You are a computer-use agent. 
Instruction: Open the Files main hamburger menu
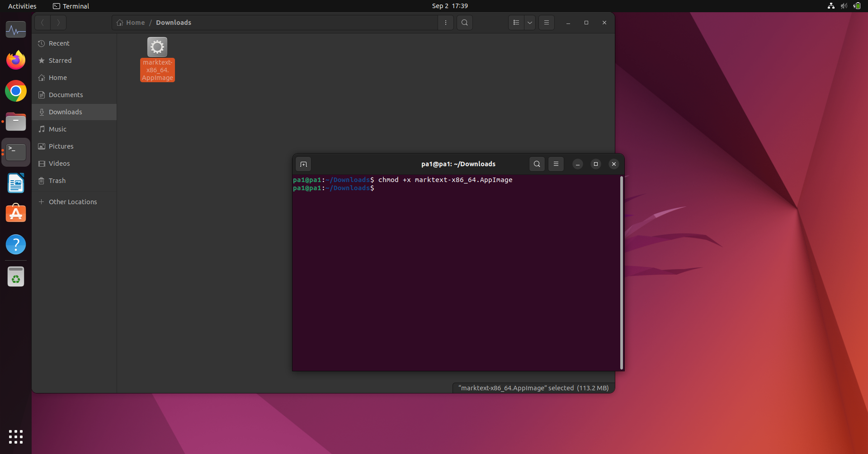coord(546,23)
